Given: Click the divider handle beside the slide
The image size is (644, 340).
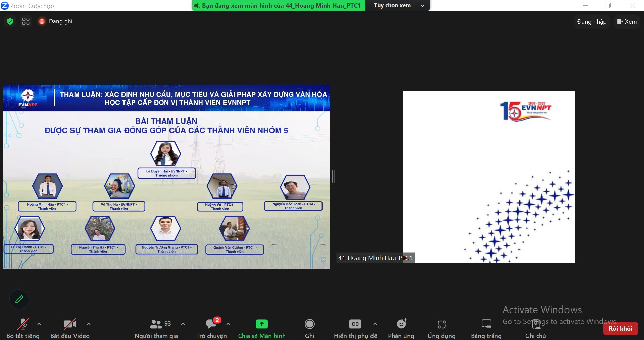Looking at the screenshot, I should [333, 176].
